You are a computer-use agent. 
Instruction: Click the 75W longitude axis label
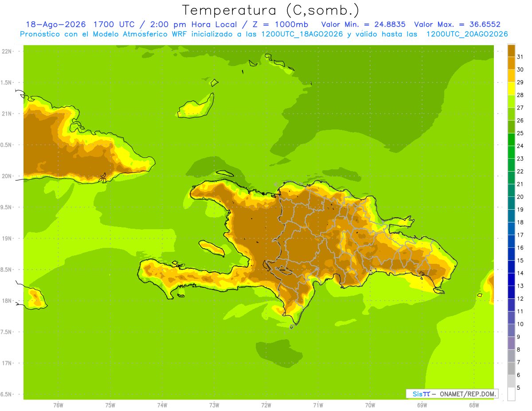[x=110, y=405]
